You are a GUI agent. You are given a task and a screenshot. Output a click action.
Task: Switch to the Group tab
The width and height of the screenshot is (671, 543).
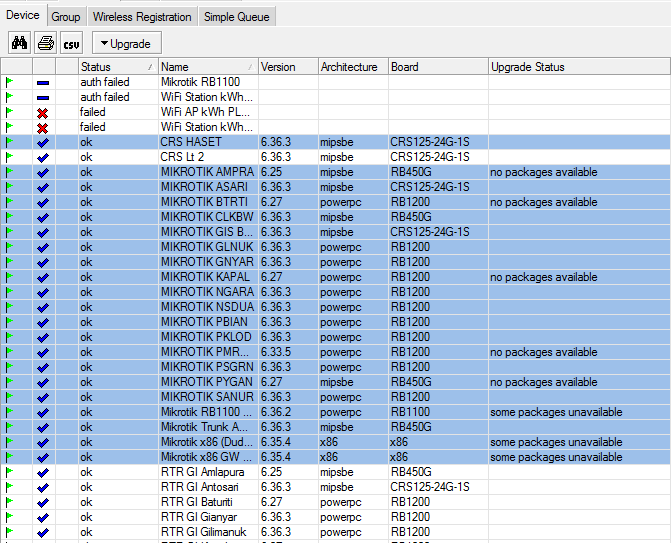coord(66,17)
